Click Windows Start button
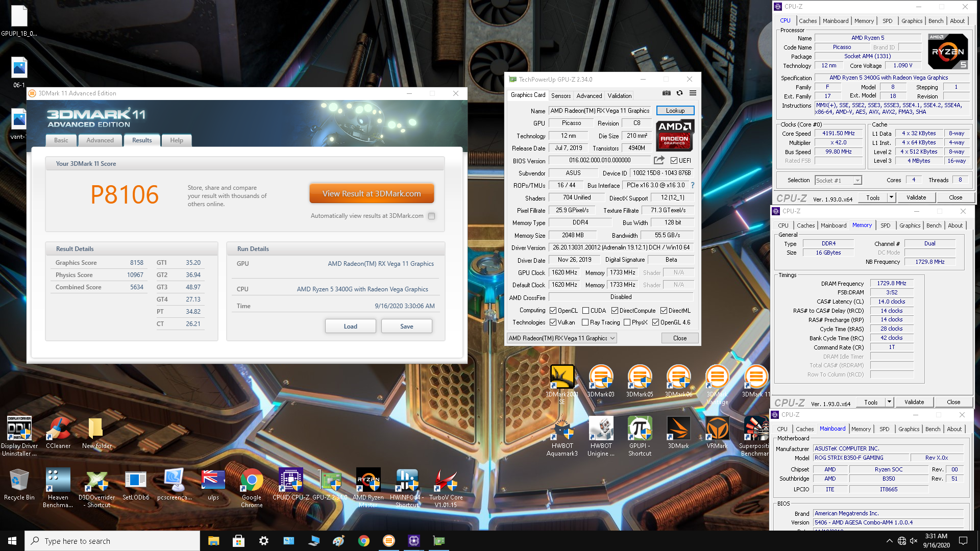The height and width of the screenshot is (551, 980). pos(12,541)
